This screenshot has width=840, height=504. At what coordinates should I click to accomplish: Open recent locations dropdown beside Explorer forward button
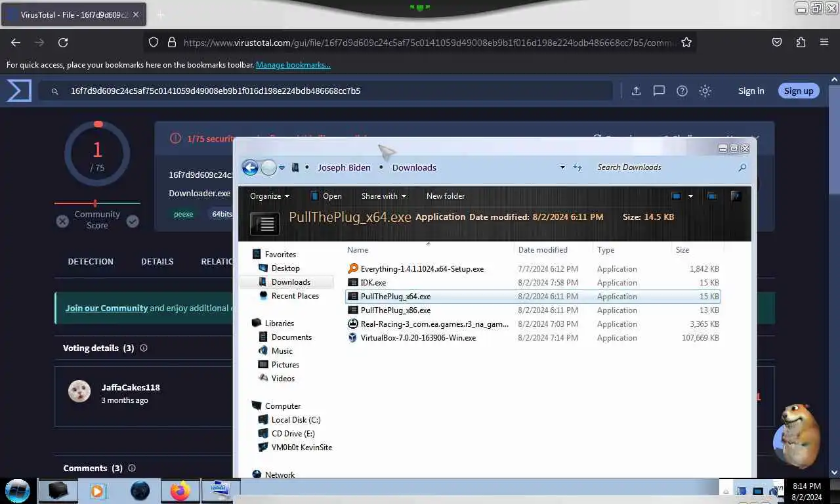pyautogui.click(x=282, y=168)
